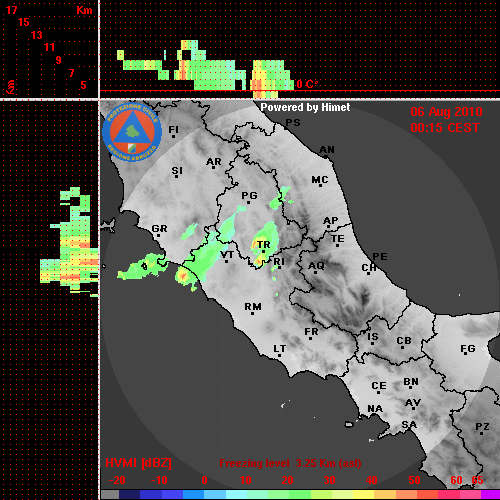Select the SI city label

pyautogui.click(x=177, y=171)
